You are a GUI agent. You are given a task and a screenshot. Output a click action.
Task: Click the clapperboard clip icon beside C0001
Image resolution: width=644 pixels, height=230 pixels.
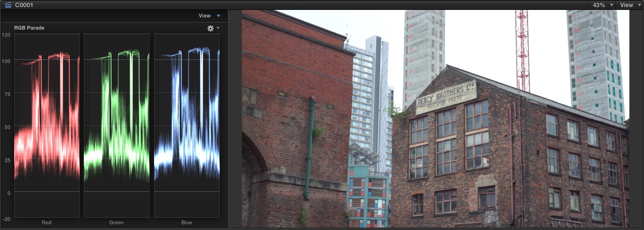(8, 5)
